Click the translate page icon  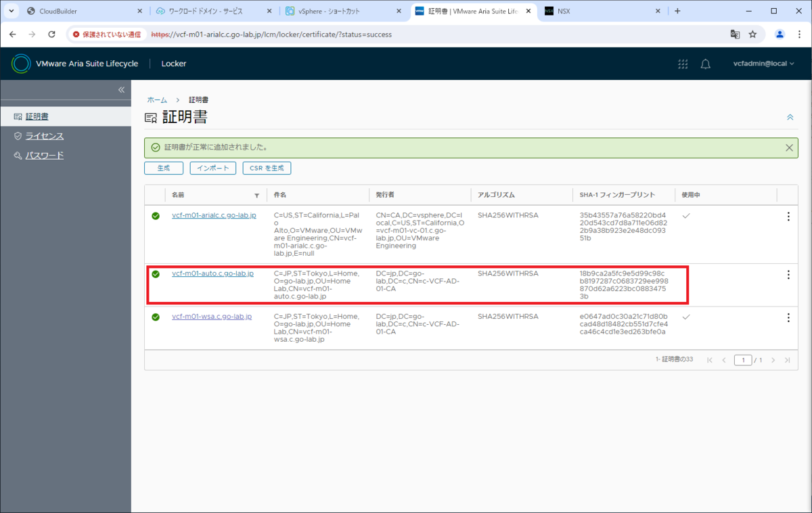pos(735,34)
